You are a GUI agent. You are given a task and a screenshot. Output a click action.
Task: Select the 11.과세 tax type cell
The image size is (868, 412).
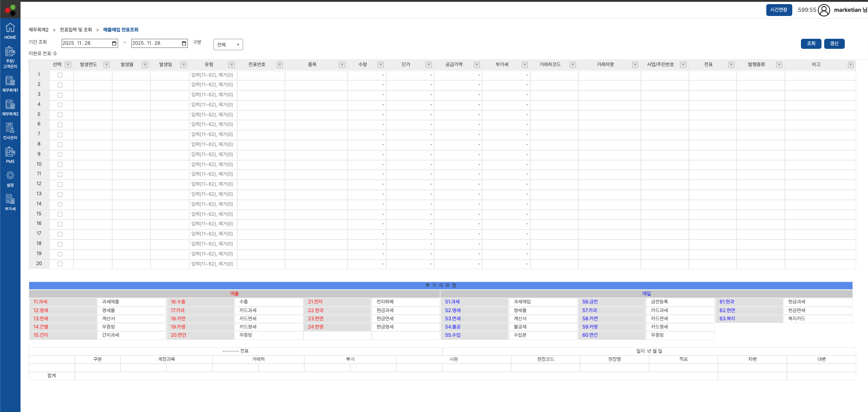click(41, 302)
